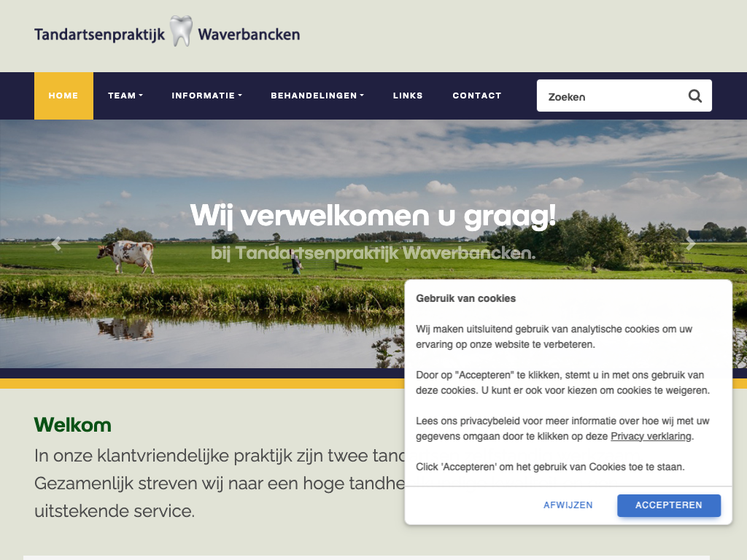Screen dimensions: 747x560
Task: Click the magnifying glass search icon
Action: (x=694, y=96)
